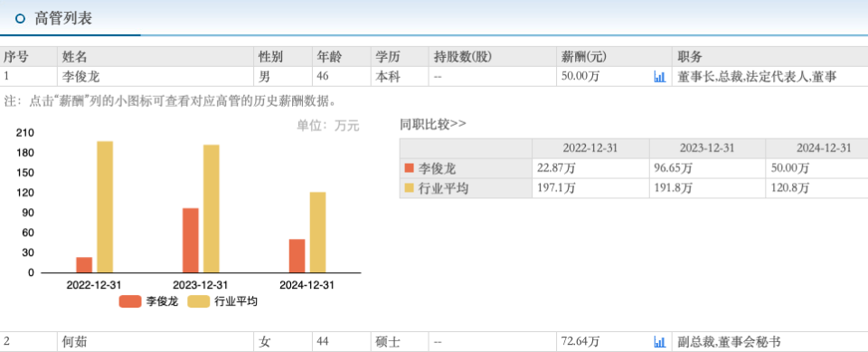Click 行业平均 yellow bar for 2022-12-31

coord(105,206)
